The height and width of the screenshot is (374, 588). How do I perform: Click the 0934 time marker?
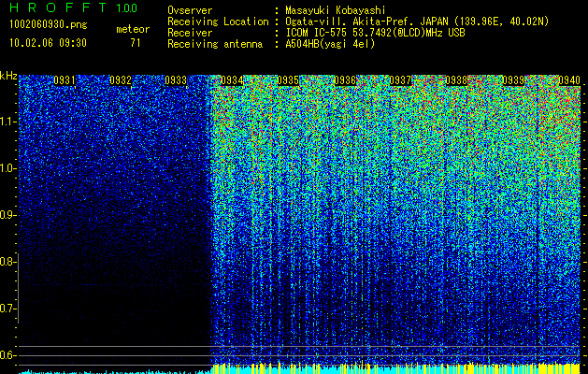(x=232, y=80)
